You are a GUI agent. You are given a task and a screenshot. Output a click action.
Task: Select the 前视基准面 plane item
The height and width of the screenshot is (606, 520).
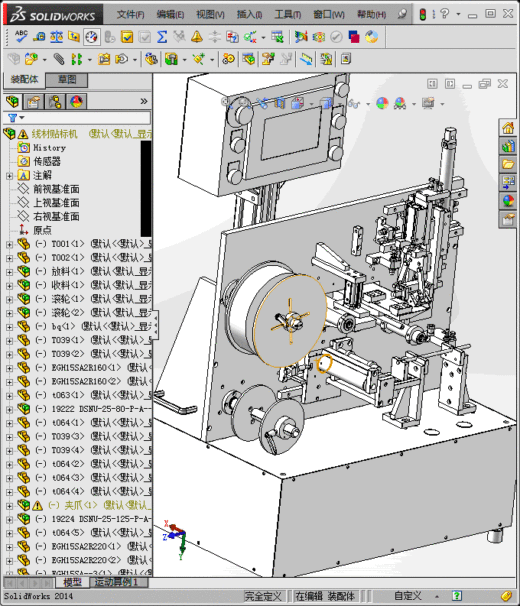pos(56,189)
